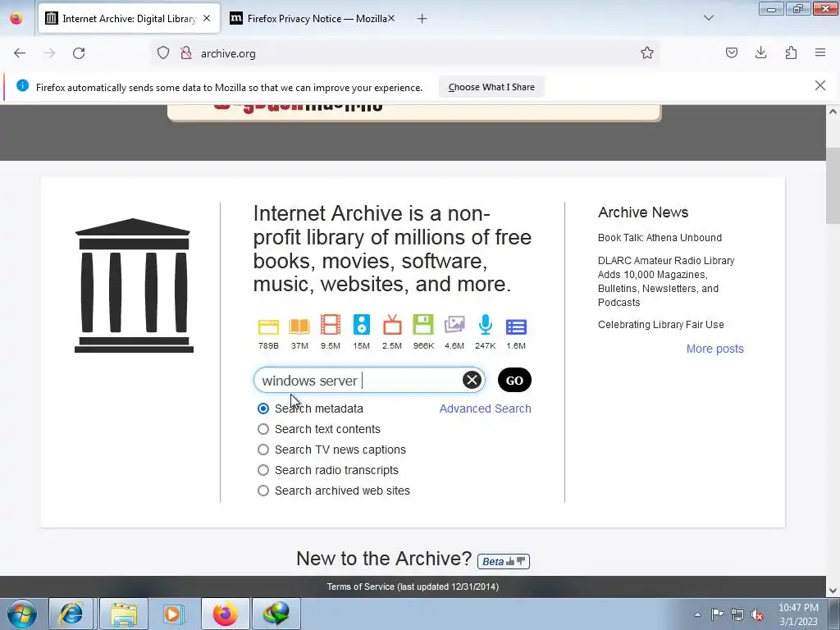Open the Audio speaker icon (15M)
840x630 pixels.
click(362, 325)
